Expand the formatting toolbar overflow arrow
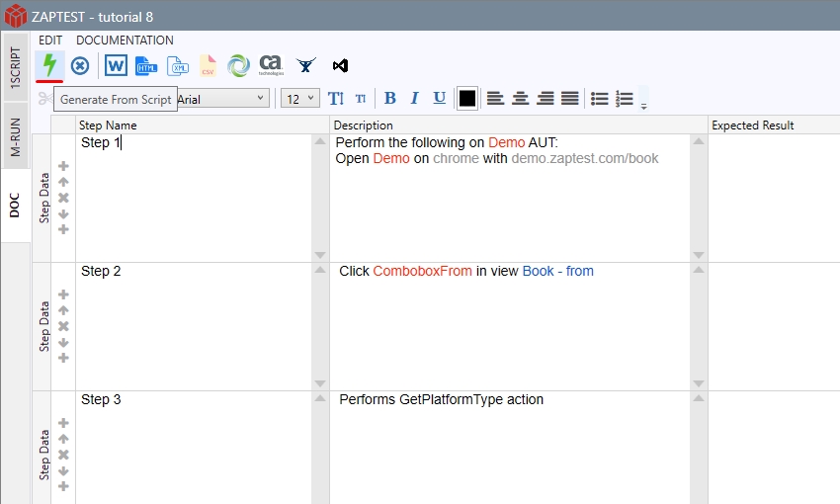This screenshot has height=504, width=840. point(643,106)
